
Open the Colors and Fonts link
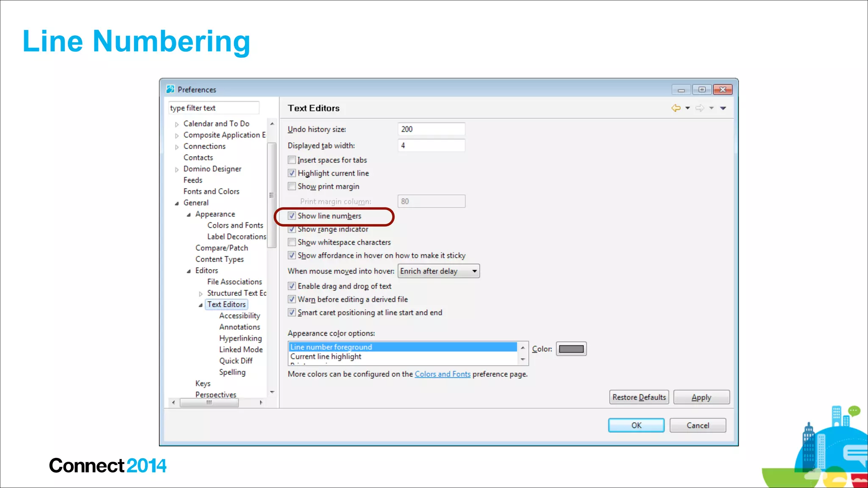click(x=442, y=374)
